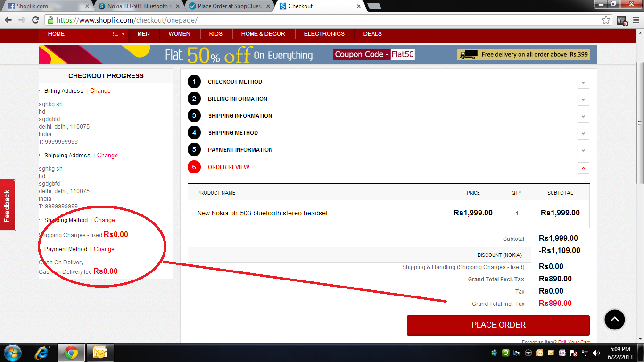The image size is (644, 362).
Task: Open the WOMEN menu
Action: 180,34
